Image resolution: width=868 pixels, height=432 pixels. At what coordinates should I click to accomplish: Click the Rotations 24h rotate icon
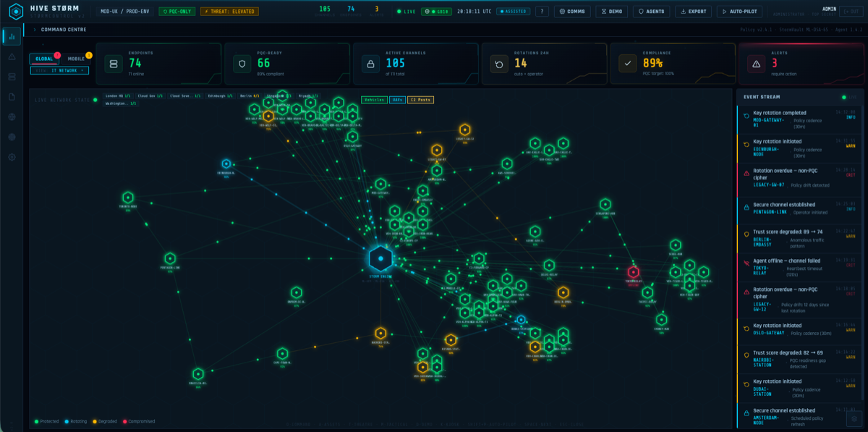(499, 64)
